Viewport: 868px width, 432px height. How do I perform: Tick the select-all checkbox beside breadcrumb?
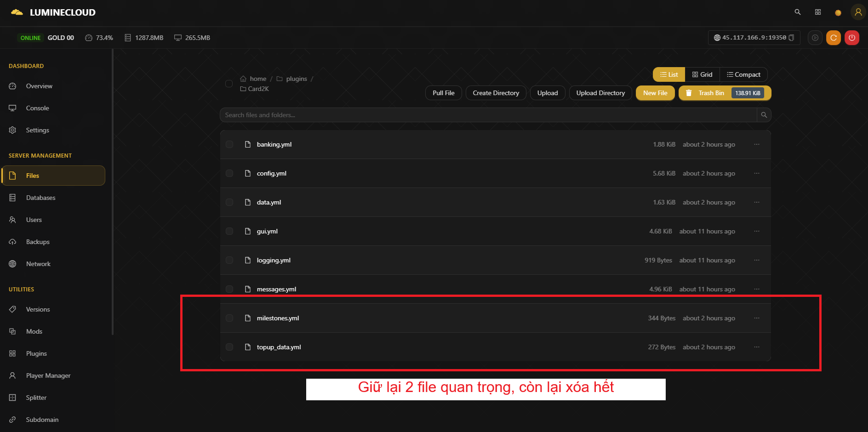pyautogui.click(x=229, y=84)
